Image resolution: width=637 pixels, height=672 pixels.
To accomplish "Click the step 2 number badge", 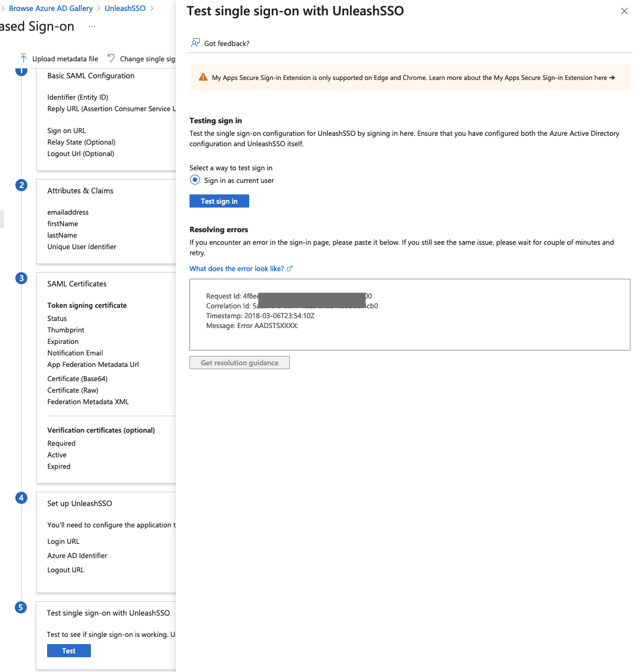I will 21,185.
